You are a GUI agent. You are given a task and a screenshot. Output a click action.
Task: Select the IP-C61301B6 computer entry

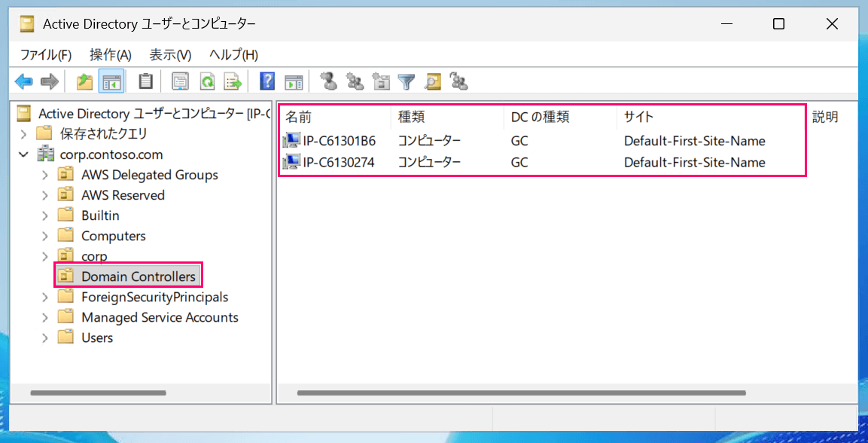[340, 141]
